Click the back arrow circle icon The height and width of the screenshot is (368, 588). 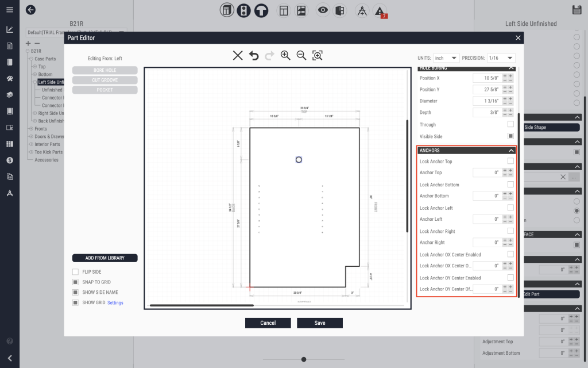30,10
